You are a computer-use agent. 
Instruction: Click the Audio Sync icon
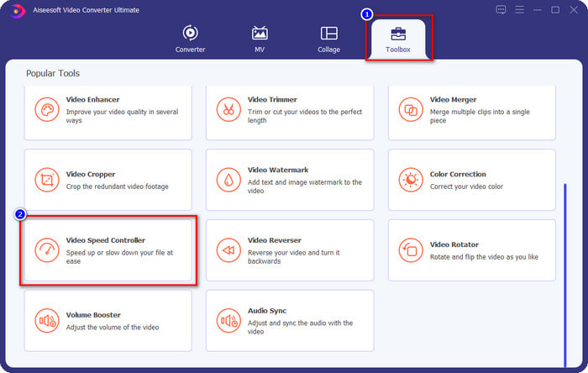tap(228, 320)
